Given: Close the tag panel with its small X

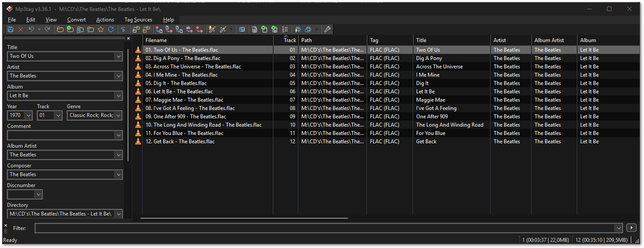Looking at the screenshot, I should [x=128, y=39].
